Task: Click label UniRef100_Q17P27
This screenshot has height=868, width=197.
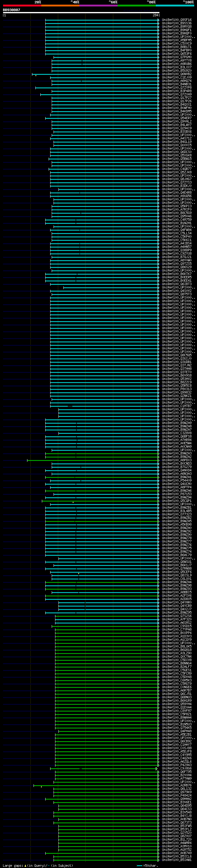Action: pyautogui.click(x=177, y=98)
